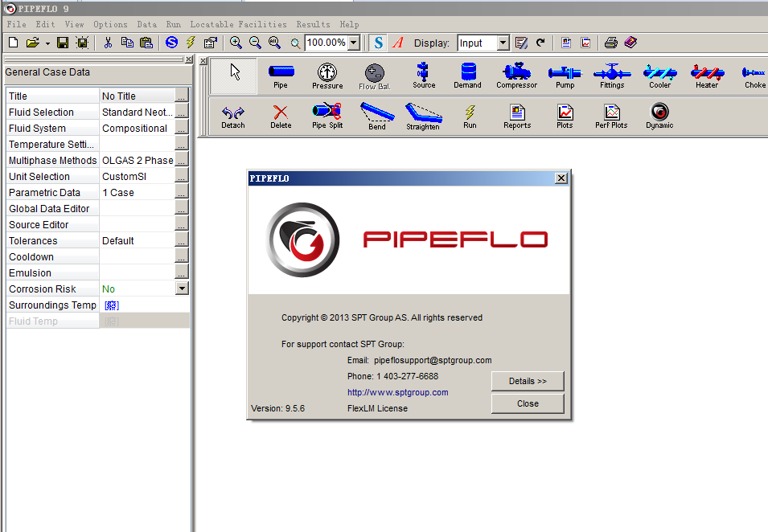Image resolution: width=768 pixels, height=532 pixels.
Task: Open Unit Selection ellipsis button
Action: click(x=181, y=176)
